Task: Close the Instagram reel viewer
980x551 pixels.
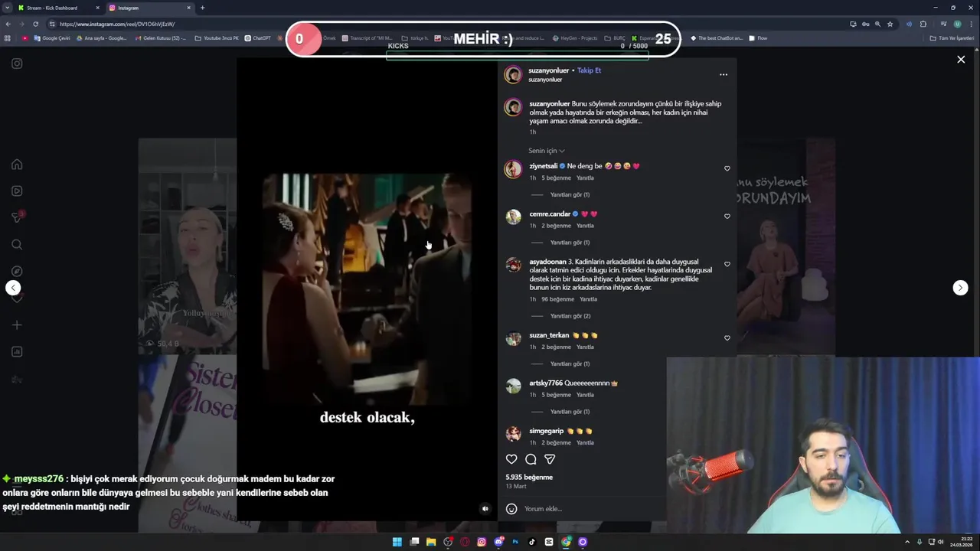Action: [961, 60]
